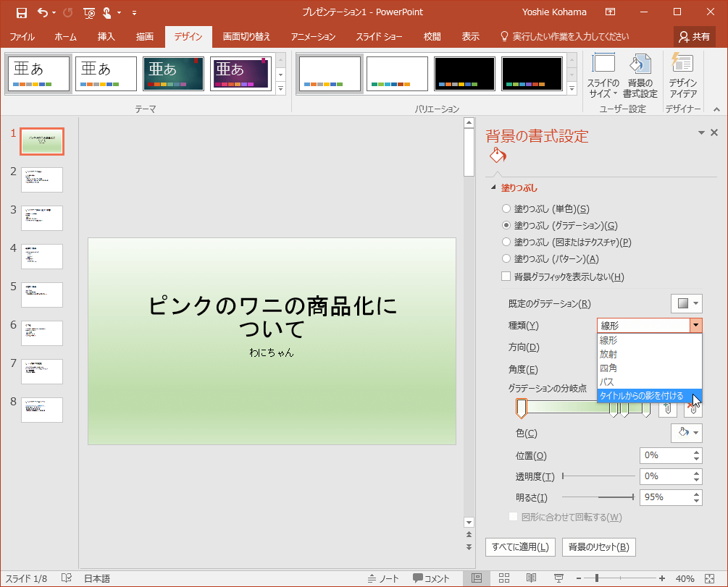Open Design Ideas (デザインアイデア)

click(682, 76)
